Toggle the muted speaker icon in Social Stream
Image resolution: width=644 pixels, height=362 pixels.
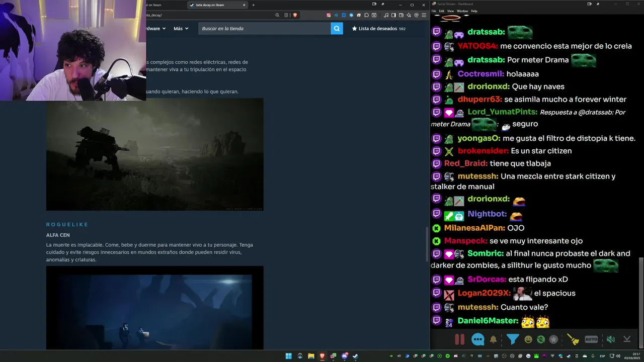point(610,339)
